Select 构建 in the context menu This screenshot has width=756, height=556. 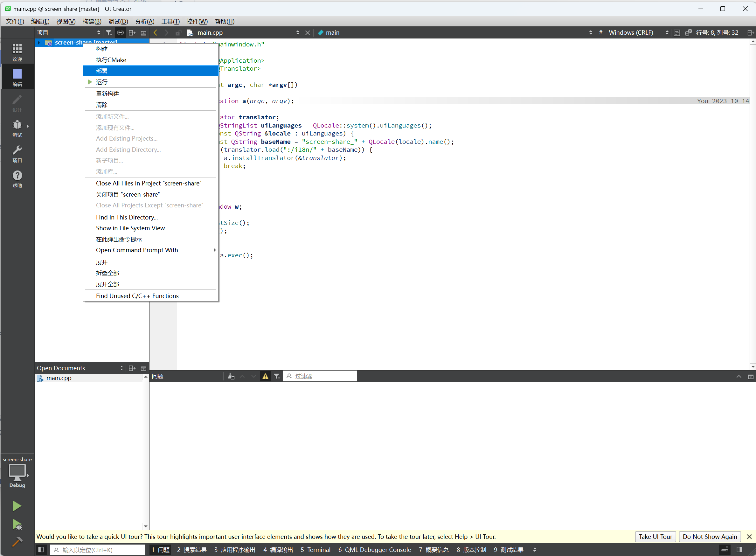151,49
